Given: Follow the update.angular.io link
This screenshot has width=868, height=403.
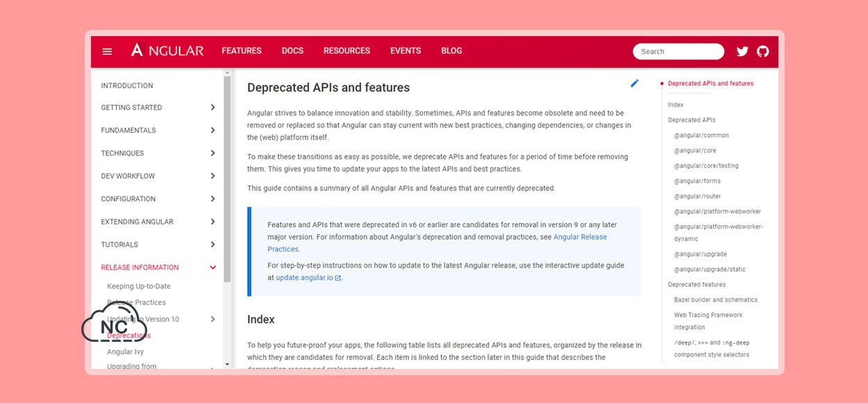Looking at the screenshot, I should point(304,278).
